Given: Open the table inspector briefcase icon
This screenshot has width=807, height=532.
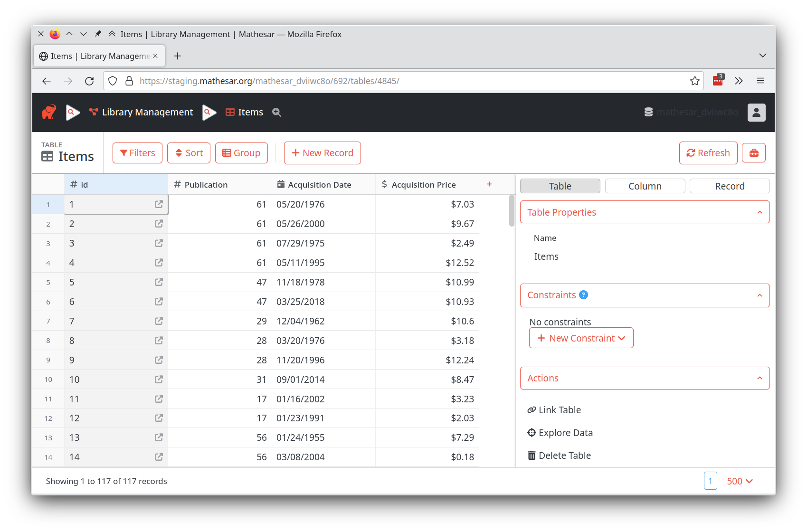Looking at the screenshot, I should click(x=754, y=152).
